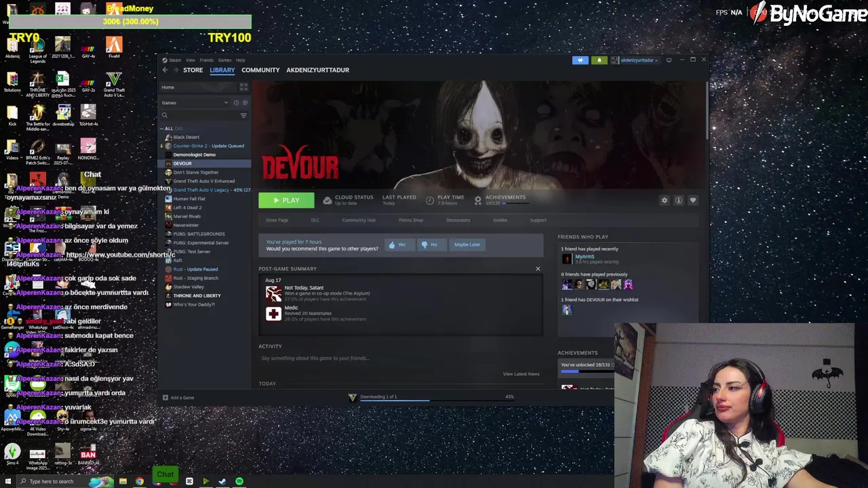This screenshot has width=868, height=488.
Task: Click the Not Today, Satan! achievement icon
Action: 273,293
